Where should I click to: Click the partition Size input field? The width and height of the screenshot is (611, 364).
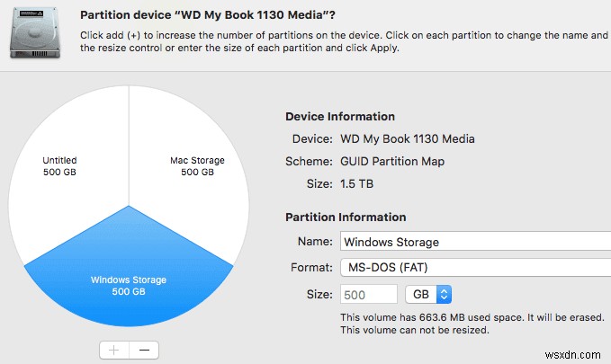[369, 294]
